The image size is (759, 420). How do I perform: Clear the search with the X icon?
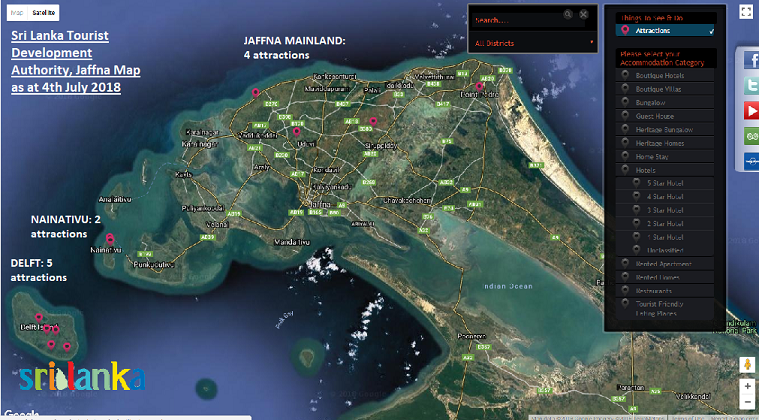pos(584,15)
